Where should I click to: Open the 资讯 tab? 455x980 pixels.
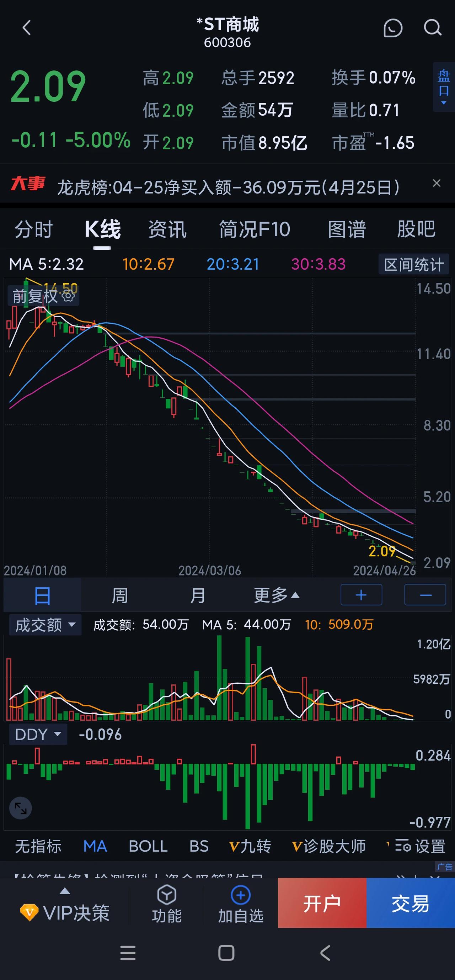[x=167, y=229]
